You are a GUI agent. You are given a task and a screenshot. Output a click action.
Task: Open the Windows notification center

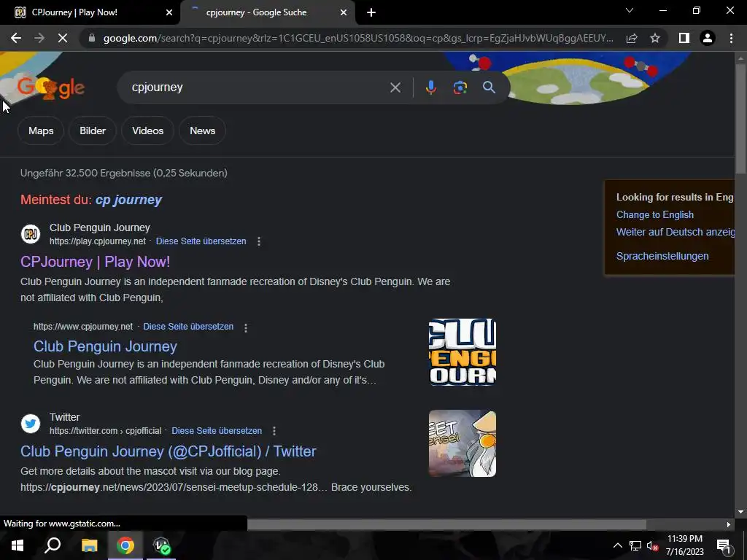coord(724,545)
